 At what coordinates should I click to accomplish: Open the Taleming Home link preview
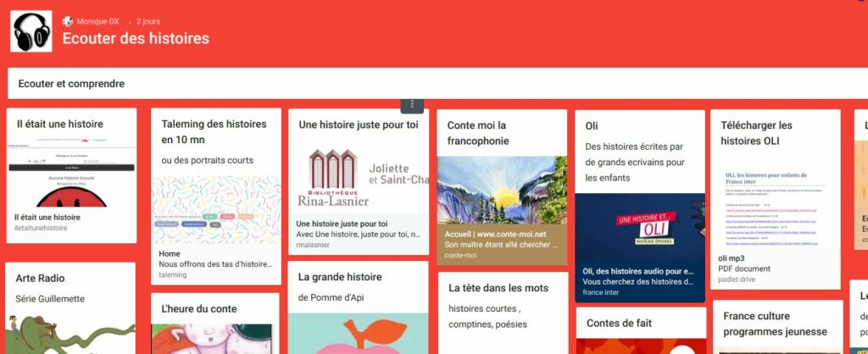click(216, 264)
